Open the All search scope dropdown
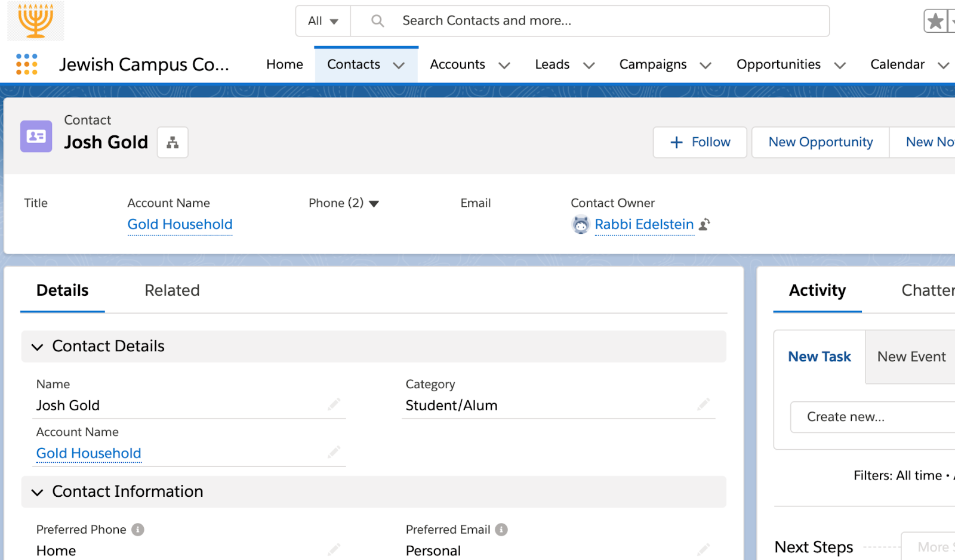 coord(323,21)
